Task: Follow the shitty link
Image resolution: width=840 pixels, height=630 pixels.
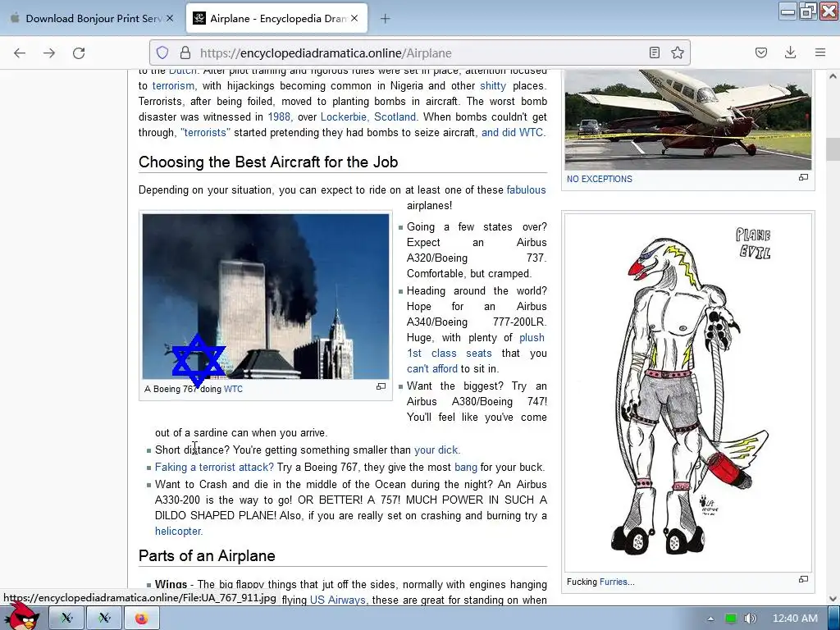Action: (x=493, y=85)
